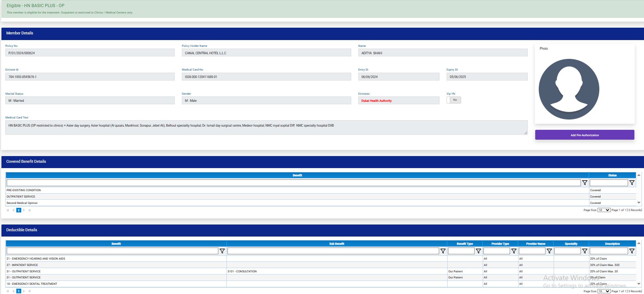The image size is (644, 294).
Task: Click the Provider Name column filter icon
Action: [x=549, y=251]
